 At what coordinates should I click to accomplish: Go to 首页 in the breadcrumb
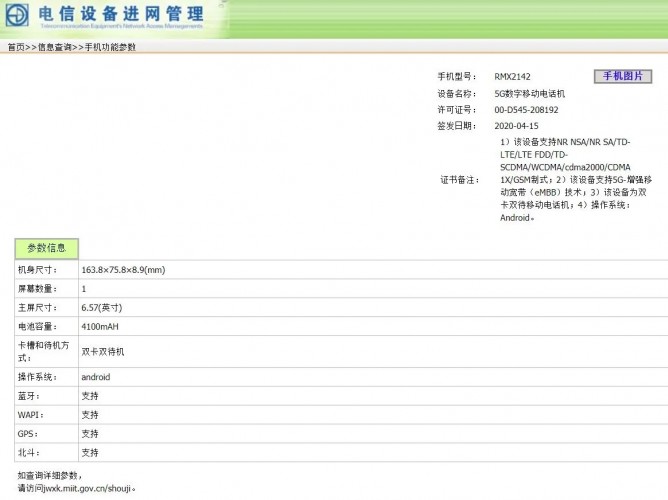coord(16,47)
